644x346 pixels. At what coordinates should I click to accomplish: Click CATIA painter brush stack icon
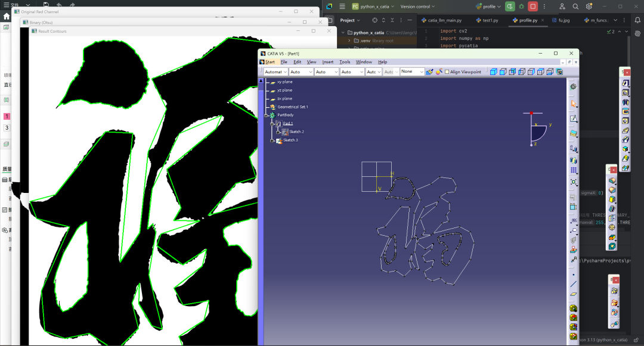[x=429, y=71]
